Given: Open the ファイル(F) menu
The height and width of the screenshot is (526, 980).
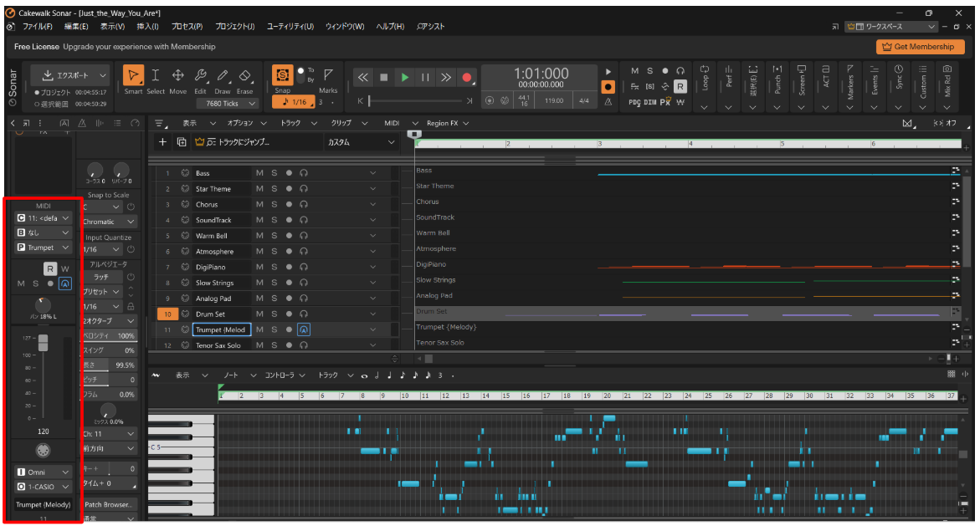Looking at the screenshot, I should [38, 27].
